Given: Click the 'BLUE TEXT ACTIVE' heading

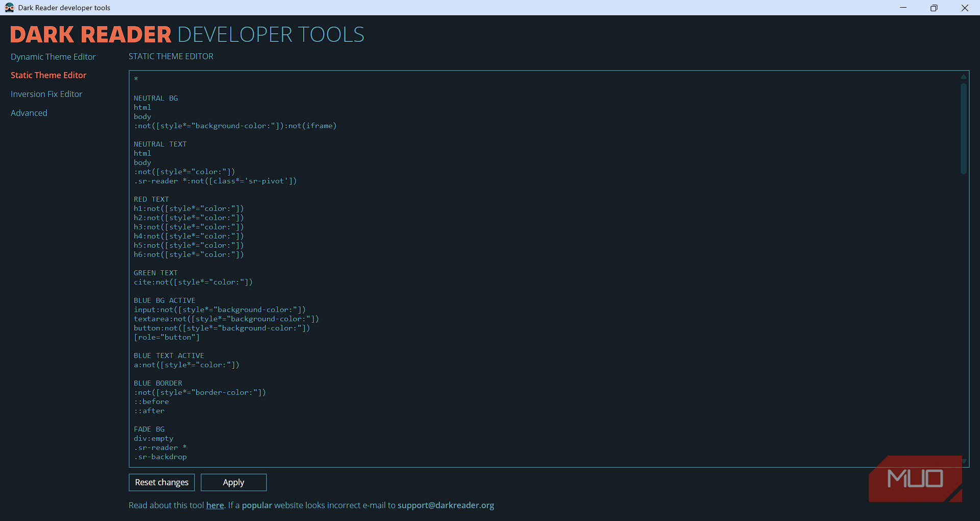Looking at the screenshot, I should [x=169, y=356].
